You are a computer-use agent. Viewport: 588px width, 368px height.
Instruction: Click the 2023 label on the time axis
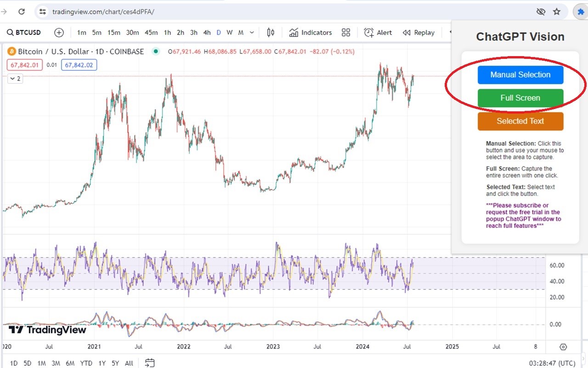273,346
